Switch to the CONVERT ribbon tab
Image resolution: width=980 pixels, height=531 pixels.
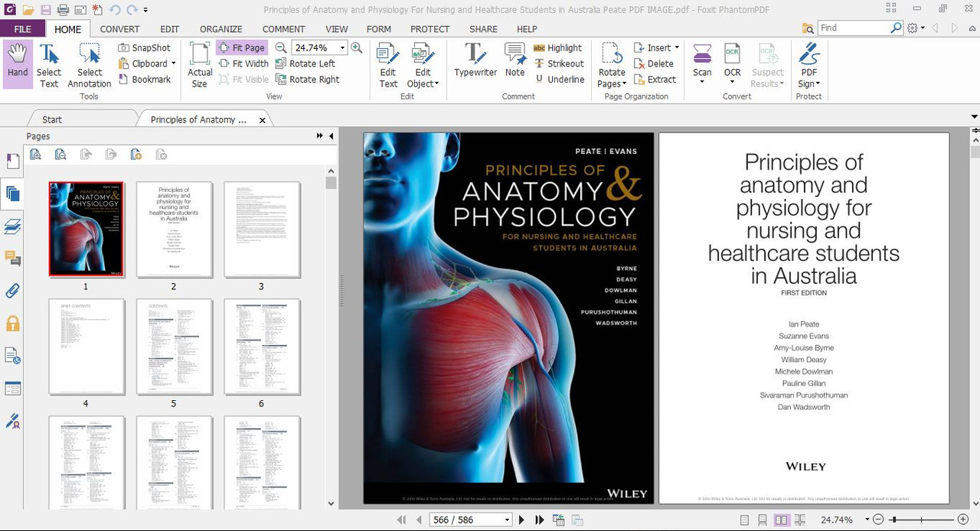coord(120,29)
